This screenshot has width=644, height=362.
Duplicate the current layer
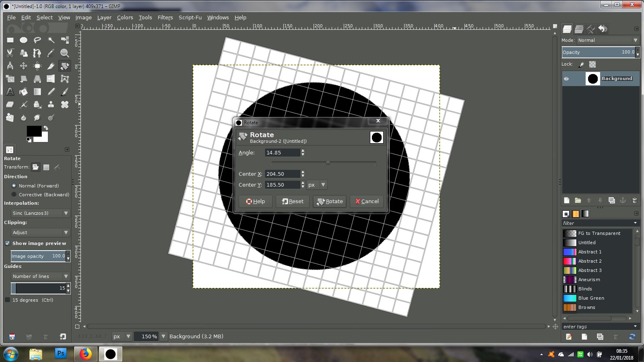coord(611,200)
